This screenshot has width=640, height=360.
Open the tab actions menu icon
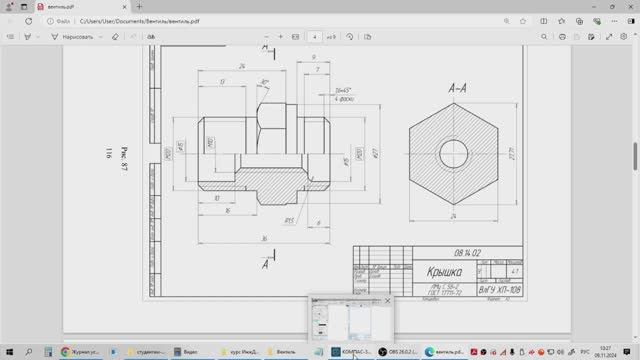pos(24,7)
